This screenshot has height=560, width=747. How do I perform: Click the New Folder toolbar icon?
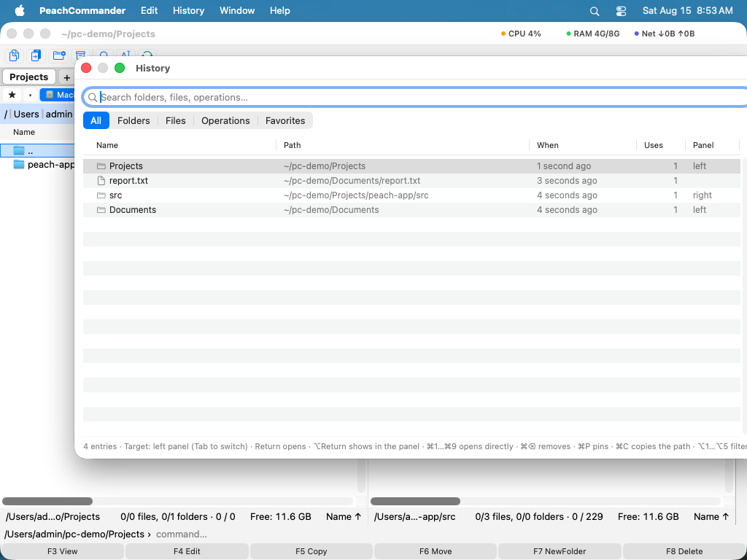(59, 55)
